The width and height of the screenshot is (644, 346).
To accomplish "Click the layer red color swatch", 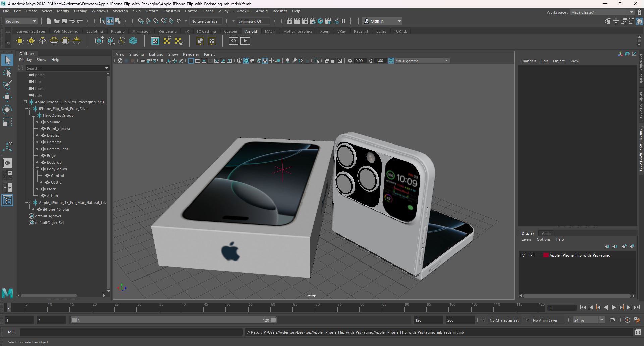I will 546,255.
